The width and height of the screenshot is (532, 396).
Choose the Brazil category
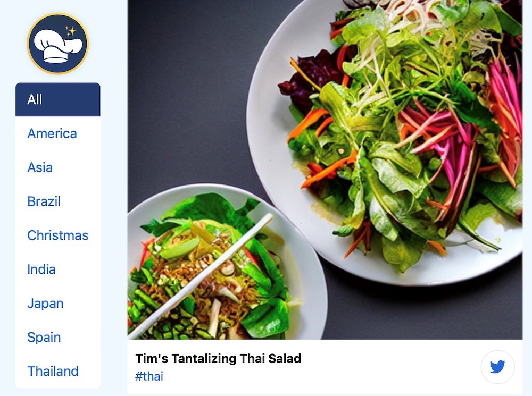44,201
